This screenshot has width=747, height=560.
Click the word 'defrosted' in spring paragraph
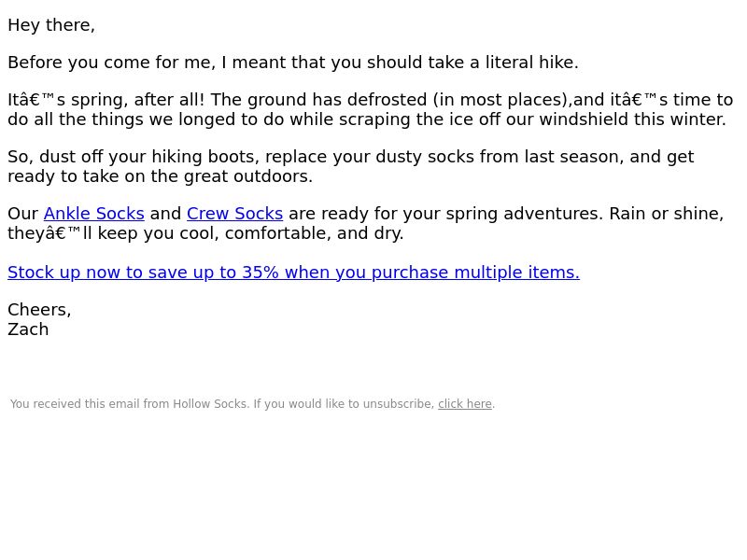tap(387, 100)
